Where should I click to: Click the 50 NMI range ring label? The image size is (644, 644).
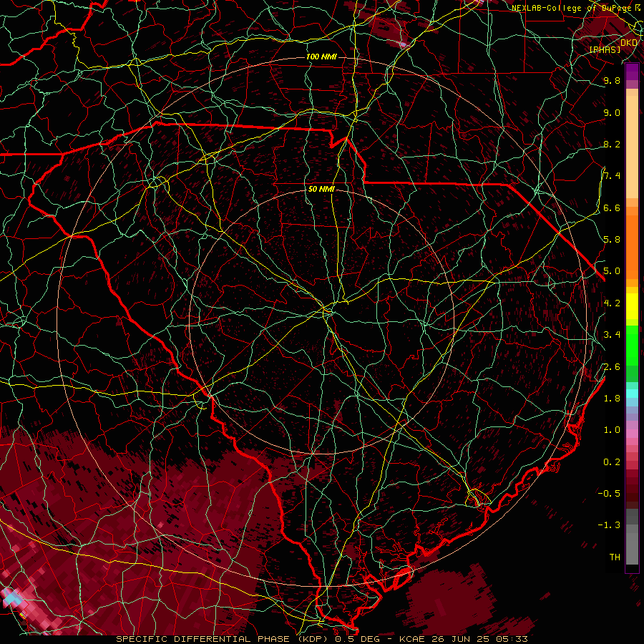[x=321, y=189]
